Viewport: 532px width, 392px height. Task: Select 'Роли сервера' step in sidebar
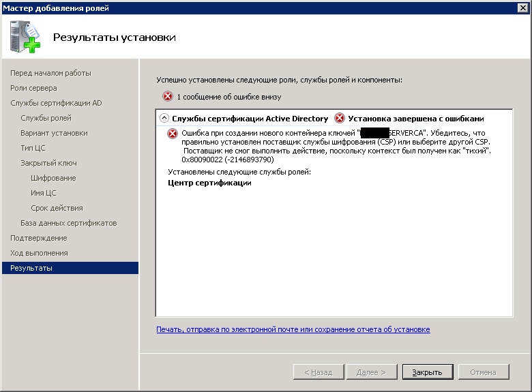[33, 88]
